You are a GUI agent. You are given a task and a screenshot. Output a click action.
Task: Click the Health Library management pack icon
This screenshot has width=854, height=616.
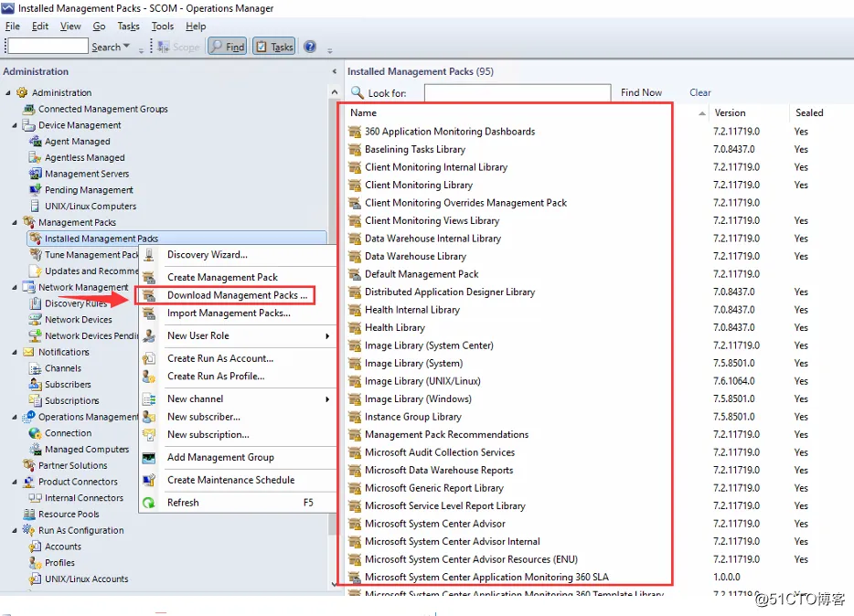pos(355,327)
